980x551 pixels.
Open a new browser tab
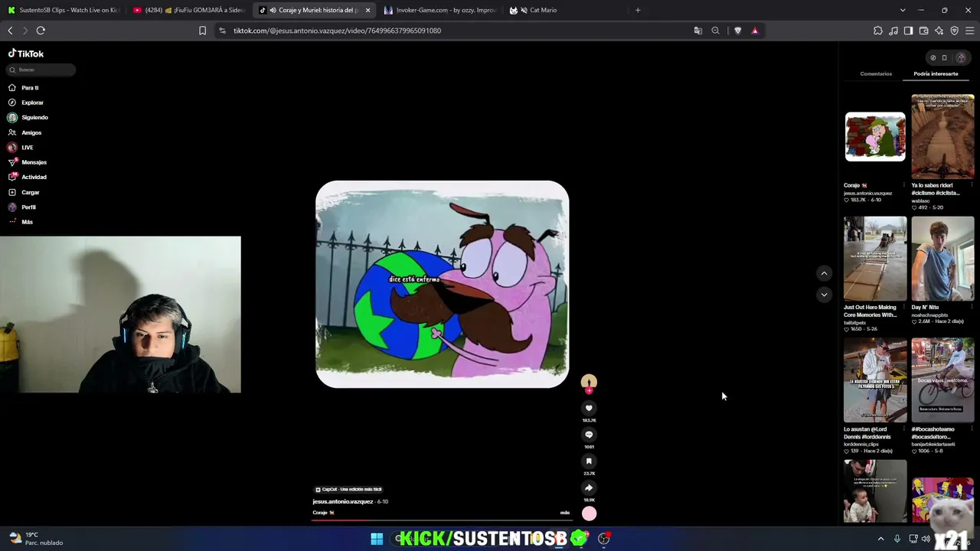click(x=638, y=10)
